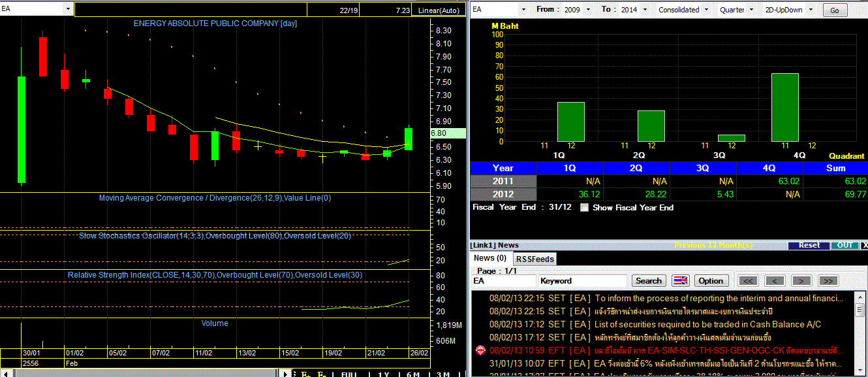Click the 2012 year row header
The width and height of the screenshot is (868, 377).
tap(503, 194)
